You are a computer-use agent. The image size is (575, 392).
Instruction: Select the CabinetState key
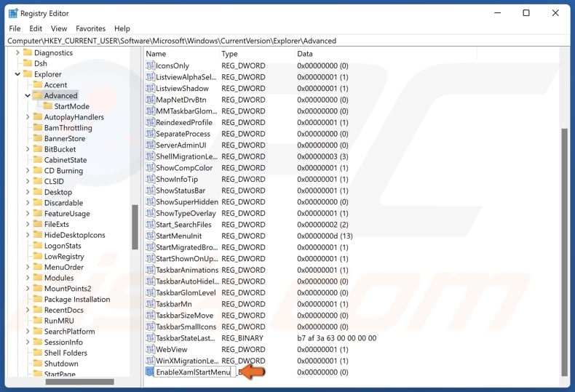66,160
